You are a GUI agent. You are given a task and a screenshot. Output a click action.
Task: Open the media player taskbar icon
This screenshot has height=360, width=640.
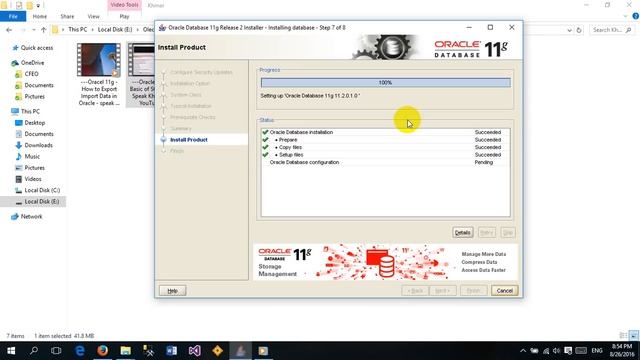(263, 351)
